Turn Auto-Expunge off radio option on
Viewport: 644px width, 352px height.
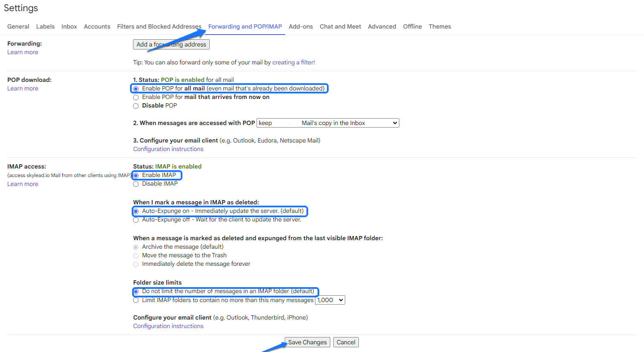click(x=136, y=220)
